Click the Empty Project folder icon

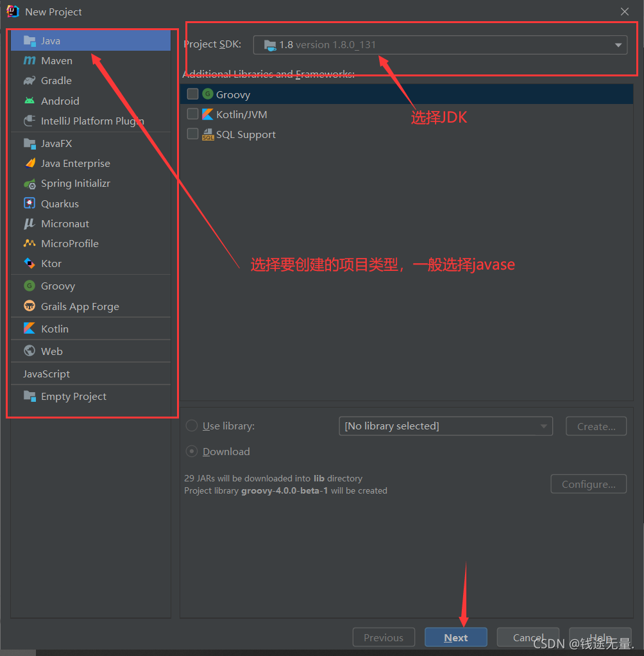[30, 396]
